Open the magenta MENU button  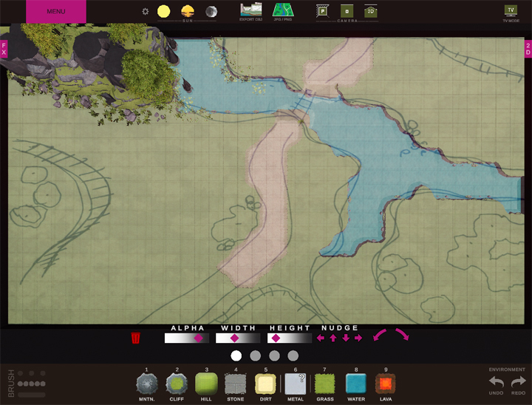[56, 12]
